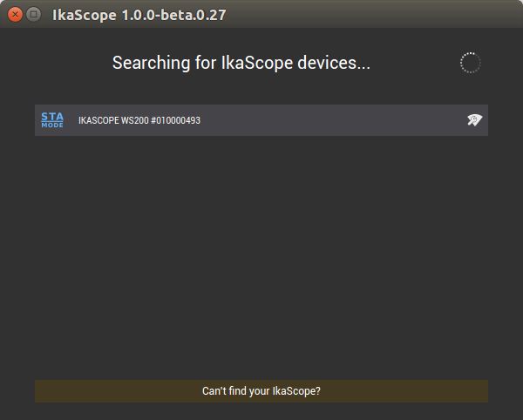
Task: Maximize the window using gray square button
Action: (33, 15)
